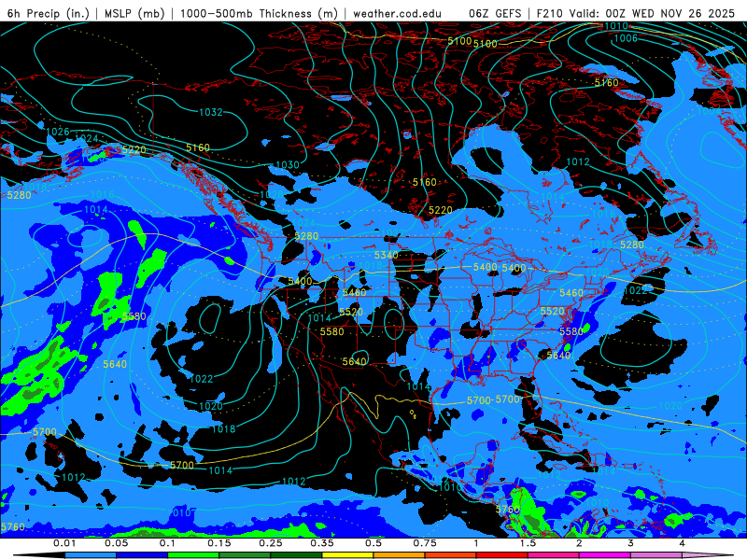Click the light blue 0.01–0.05 legend swatch
Image resolution: width=747 pixels, height=560 pixels.
coord(91,555)
